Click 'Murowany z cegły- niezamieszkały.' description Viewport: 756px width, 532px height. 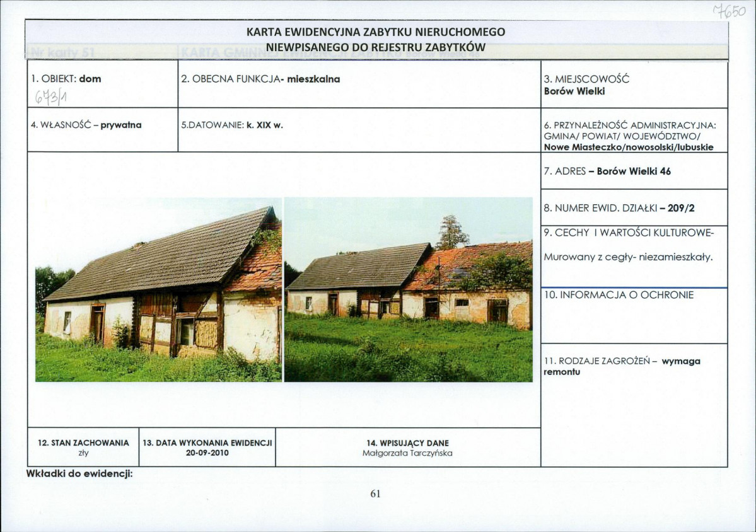pos(628,257)
